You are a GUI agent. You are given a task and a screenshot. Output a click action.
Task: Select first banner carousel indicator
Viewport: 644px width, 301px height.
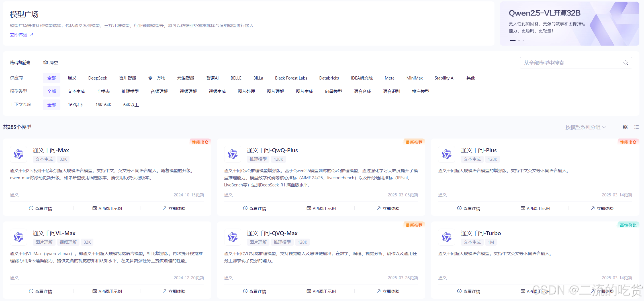point(513,40)
